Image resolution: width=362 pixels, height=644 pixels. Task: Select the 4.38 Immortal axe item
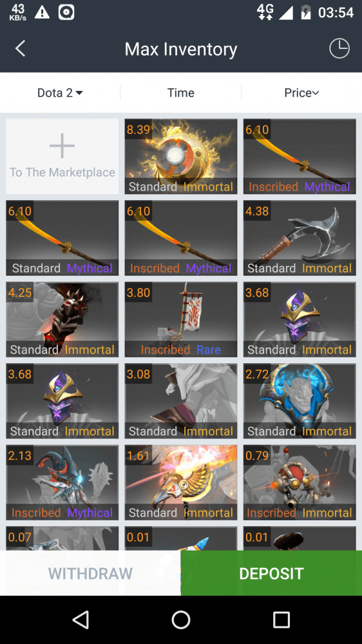(x=300, y=238)
